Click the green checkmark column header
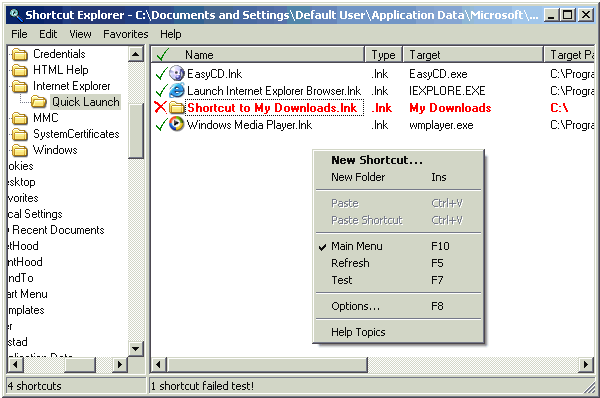This screenshot has height=398, width=600. [x=163, y=55]
